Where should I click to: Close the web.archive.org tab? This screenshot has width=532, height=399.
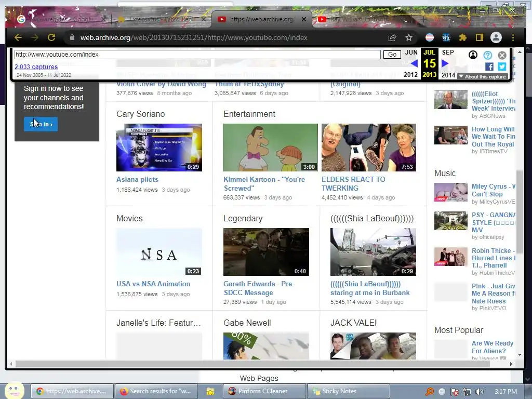[304, 19]
